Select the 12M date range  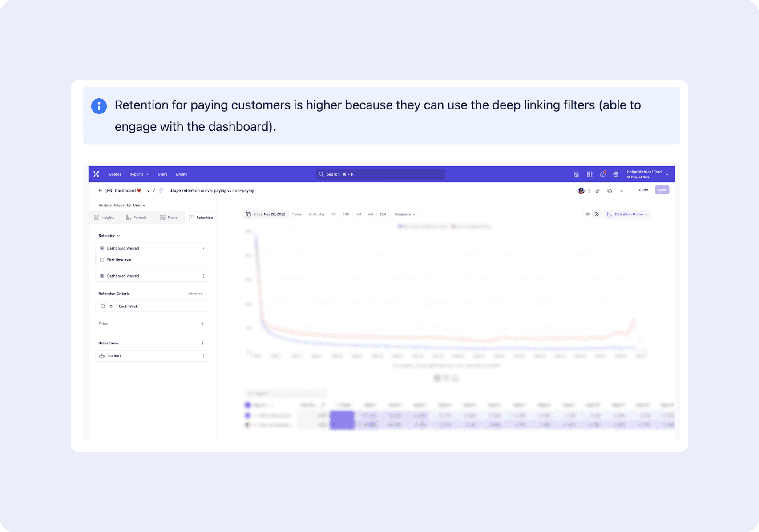click(383, 214)
